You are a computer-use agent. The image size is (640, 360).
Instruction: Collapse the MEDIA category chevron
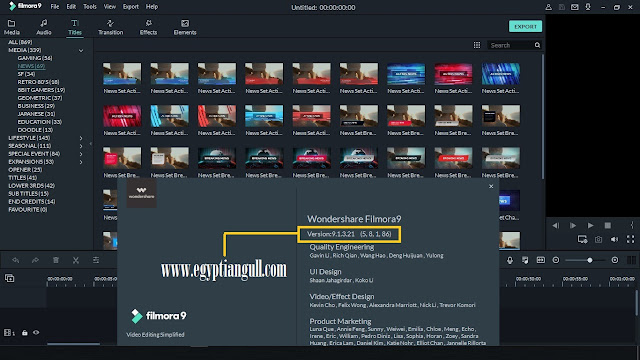pyautogui.click(x=81, y=51)
